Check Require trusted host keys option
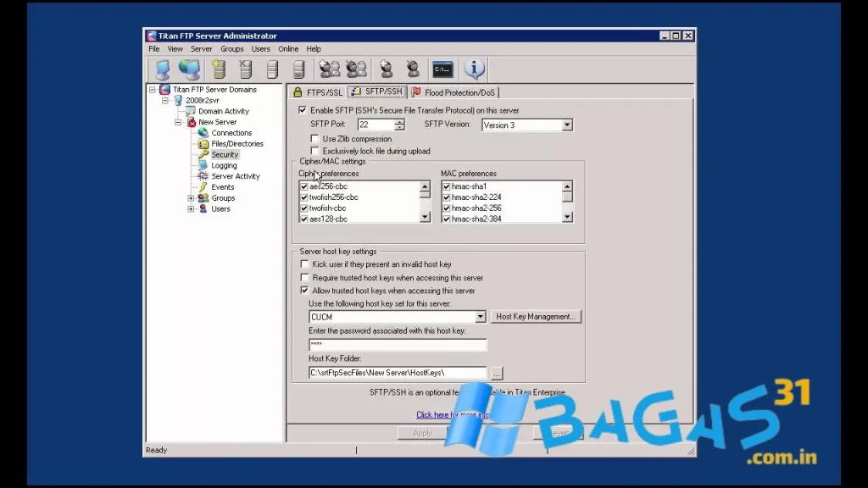Screen dimensions: 868x488 (304, 277)
